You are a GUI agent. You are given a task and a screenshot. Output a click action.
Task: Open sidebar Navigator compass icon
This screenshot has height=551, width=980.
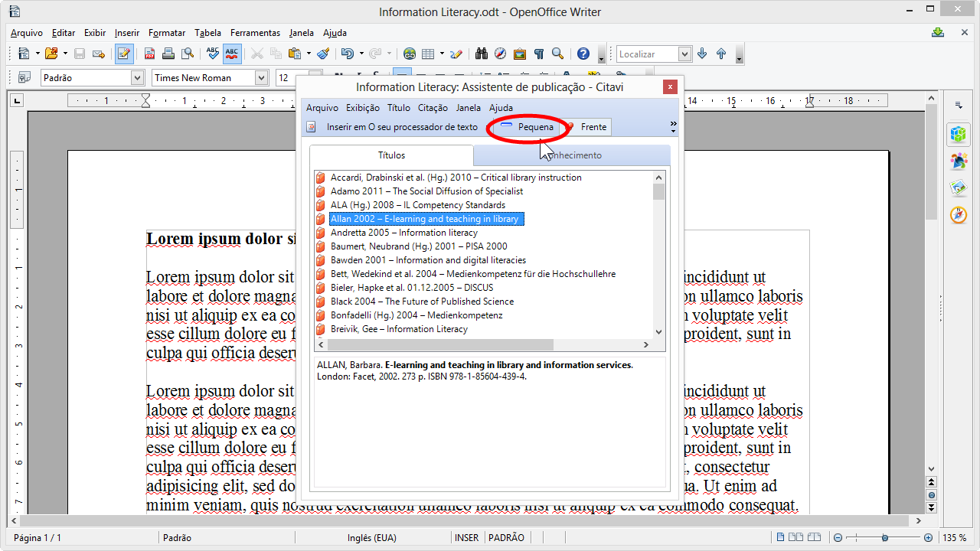[x=959, y=214]
